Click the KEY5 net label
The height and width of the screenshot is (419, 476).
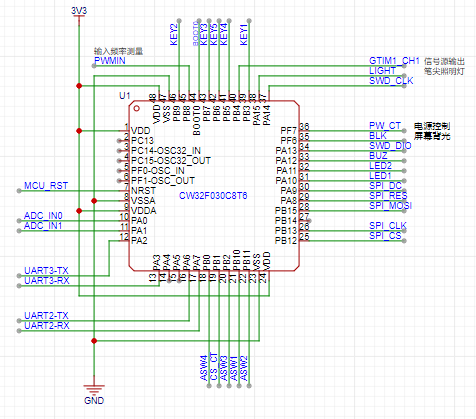(x=214, y=35)
